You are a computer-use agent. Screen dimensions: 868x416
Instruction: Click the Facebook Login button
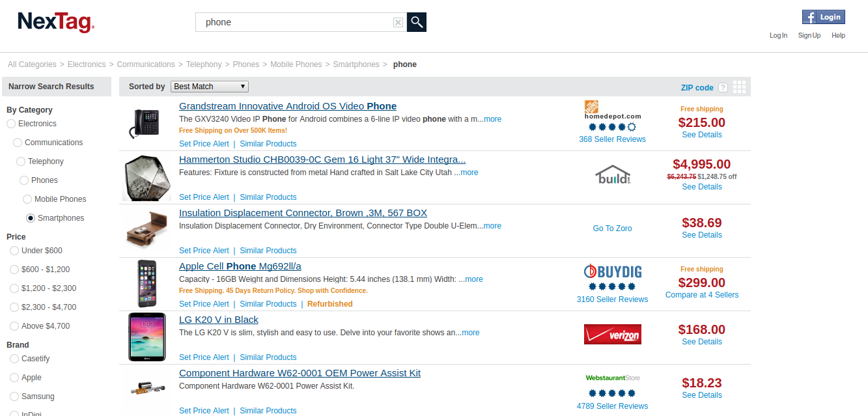823,17
